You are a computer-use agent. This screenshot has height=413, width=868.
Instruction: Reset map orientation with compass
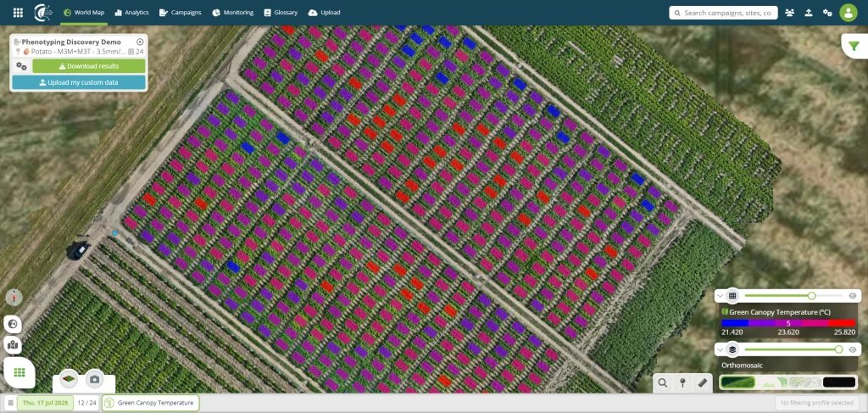[x=14, y=298]
